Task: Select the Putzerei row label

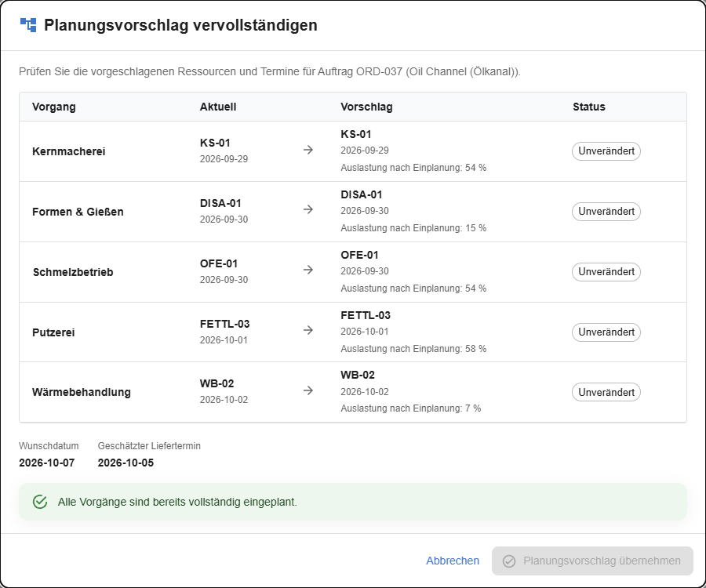Action: (x=53, y=332)
